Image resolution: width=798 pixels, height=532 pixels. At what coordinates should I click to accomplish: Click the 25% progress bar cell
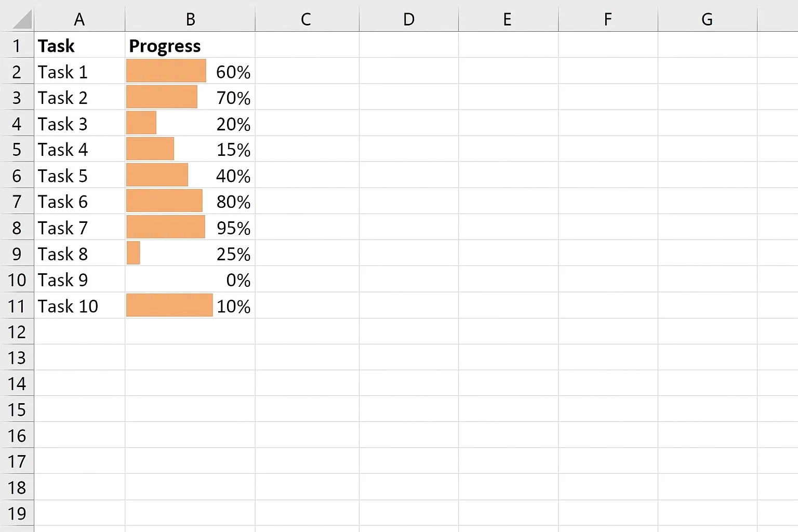(x=190, y=254)
